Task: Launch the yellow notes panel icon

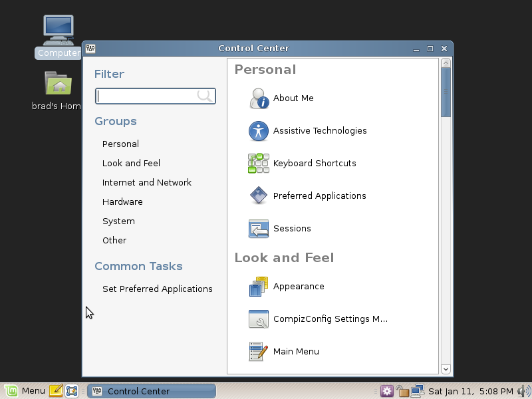Action: [56, 391]
